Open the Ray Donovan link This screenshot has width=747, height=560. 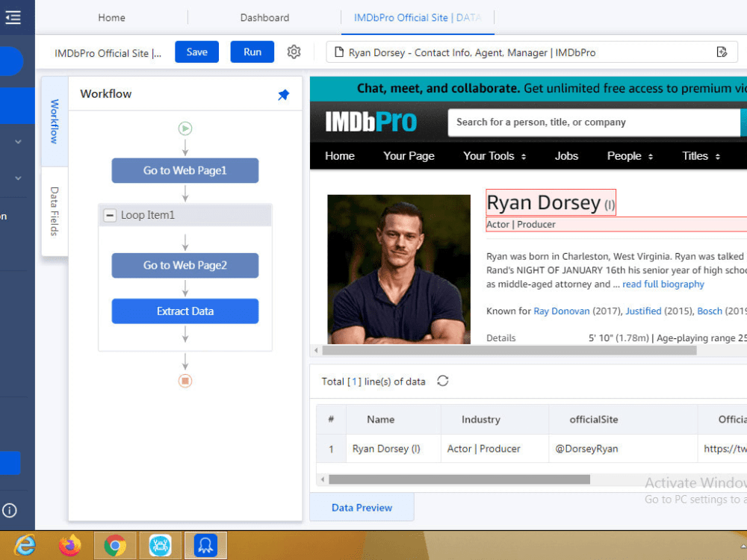point(562,311)
